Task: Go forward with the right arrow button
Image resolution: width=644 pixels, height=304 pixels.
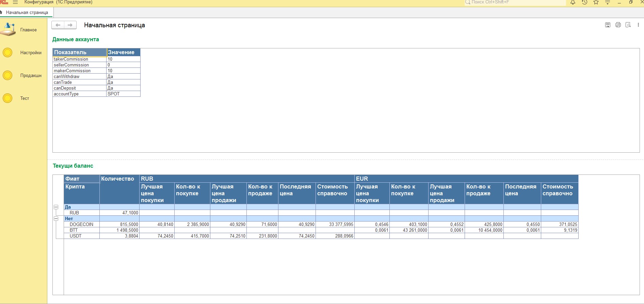Action: click(70, 25)
